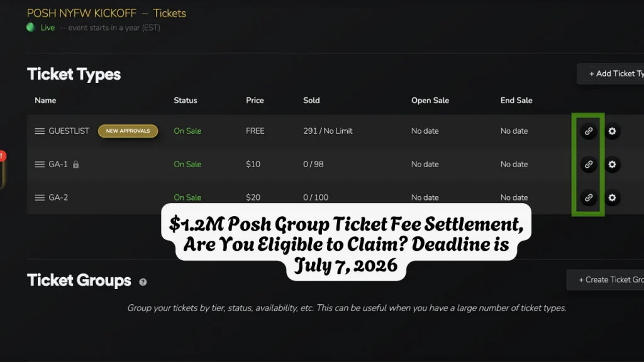
Task: Open the GA-2 ticket settings gear
Action: [613, 197]
